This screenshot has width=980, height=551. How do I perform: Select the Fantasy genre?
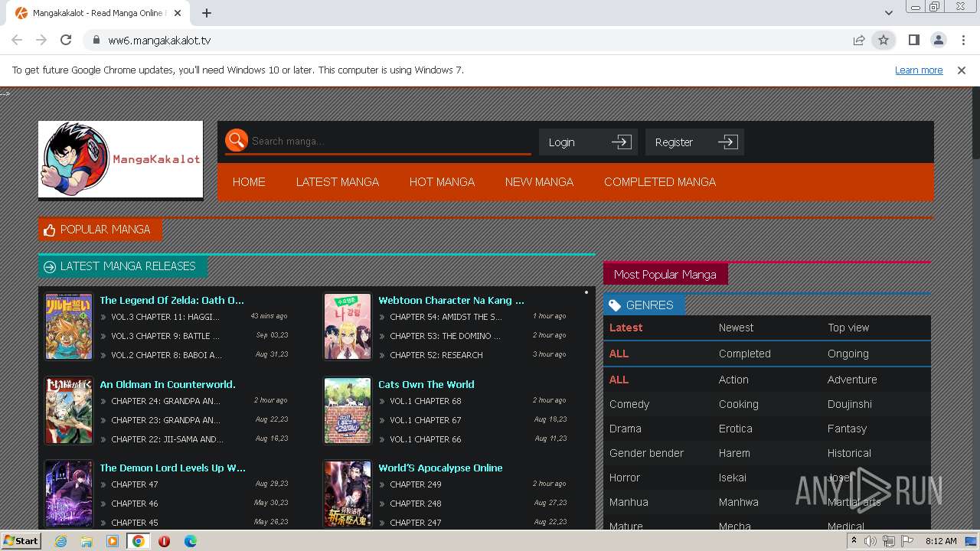[847, 429]
